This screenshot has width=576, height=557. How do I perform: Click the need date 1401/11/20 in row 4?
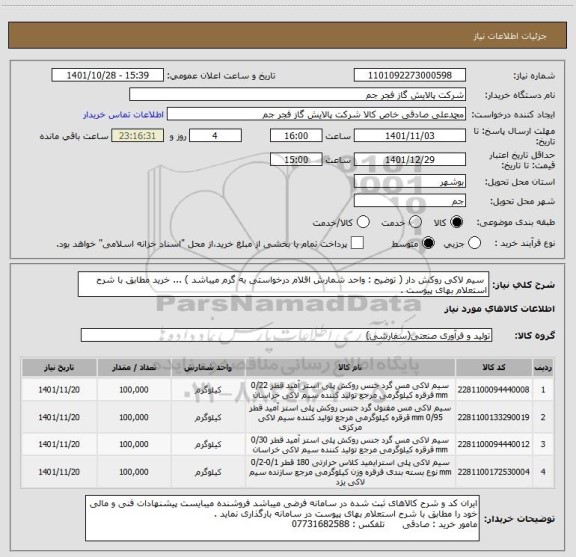[59, 472]
